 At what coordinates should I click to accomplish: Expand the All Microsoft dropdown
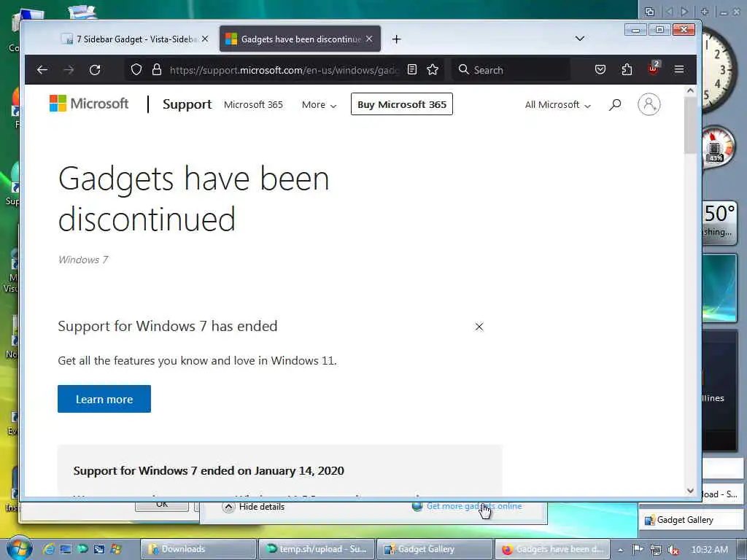click(558, 104)
